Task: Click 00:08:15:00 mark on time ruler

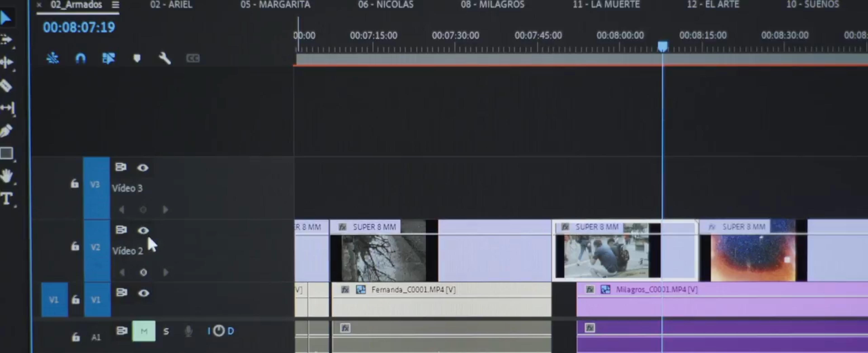Action: [x=703, y=36]
